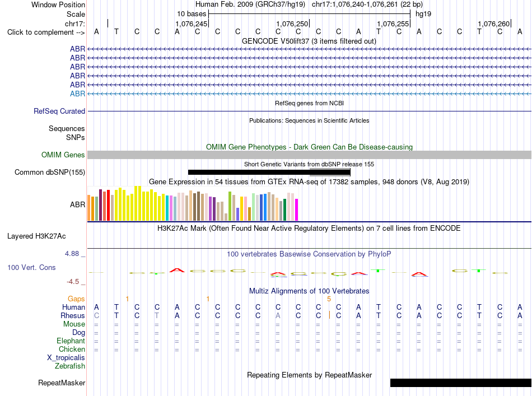Open '100 vertebrates Basewise Conservation by PhyloP' title

309,254
